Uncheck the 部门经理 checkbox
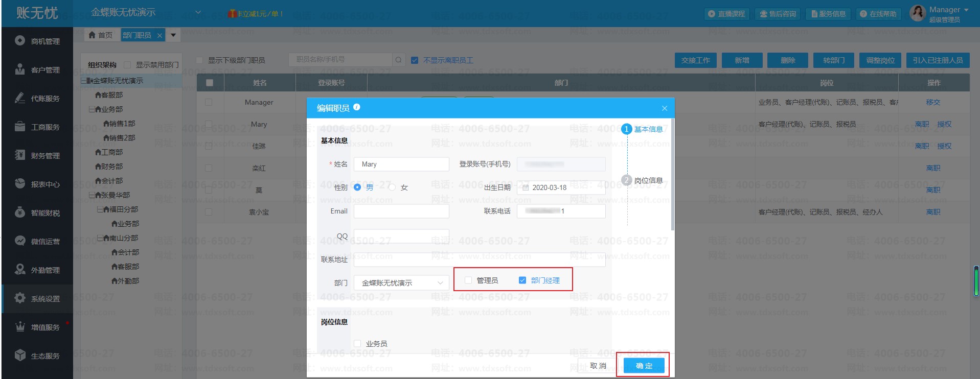 pyautogui.click(x=522, y=280)
